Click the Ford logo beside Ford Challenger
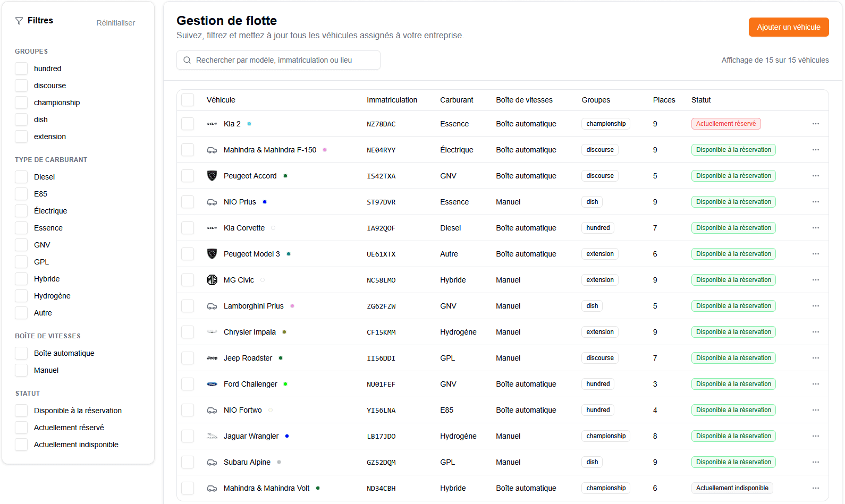Viewport: 845px width, 504px height. (x=212, y=384)
